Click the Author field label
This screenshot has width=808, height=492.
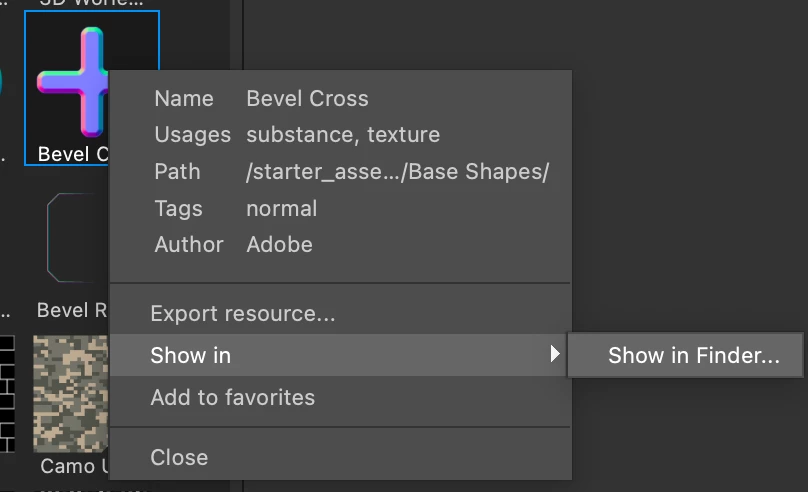coord(189,244)
